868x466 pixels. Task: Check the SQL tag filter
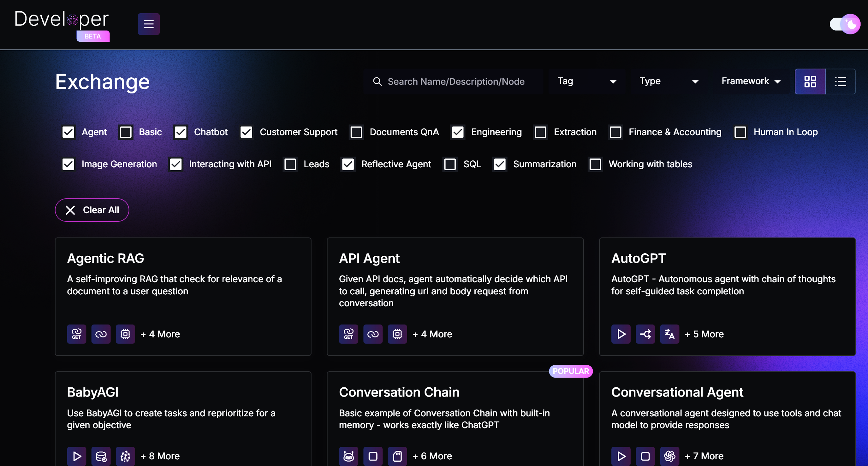(x=450, y=164)
